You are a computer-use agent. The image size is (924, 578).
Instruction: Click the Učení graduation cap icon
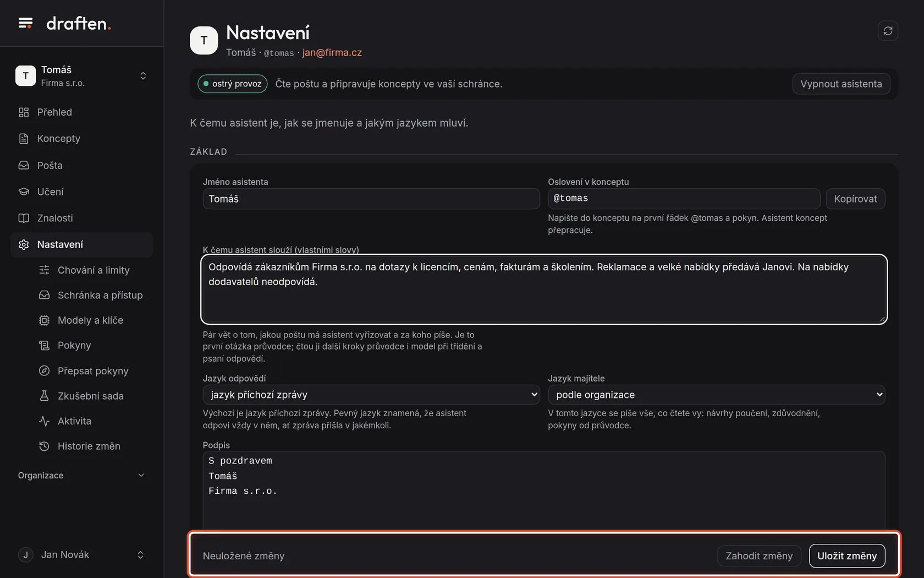point(24,192)
